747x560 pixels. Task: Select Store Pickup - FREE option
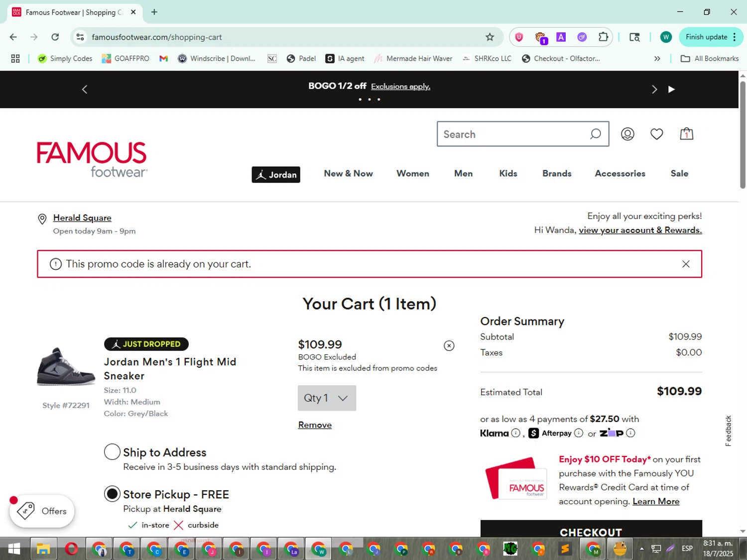pyautogui.click(x=112, y=494)
